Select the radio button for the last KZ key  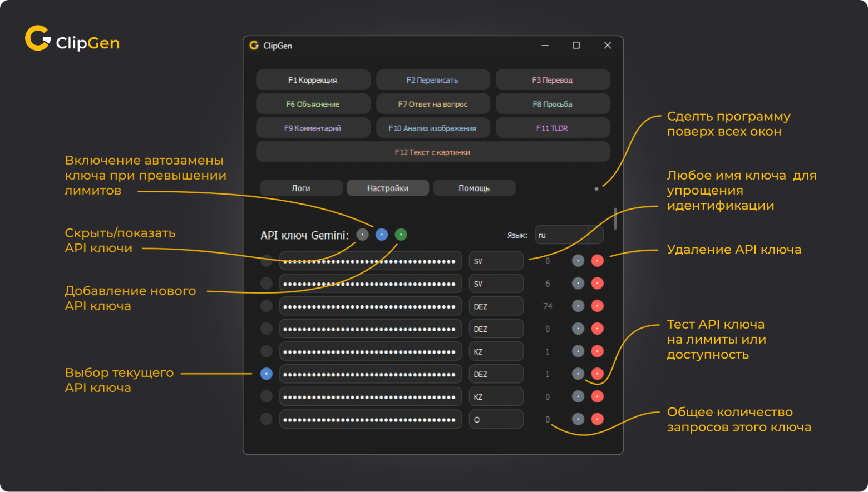pyautogui.click(x=267, y=396)
